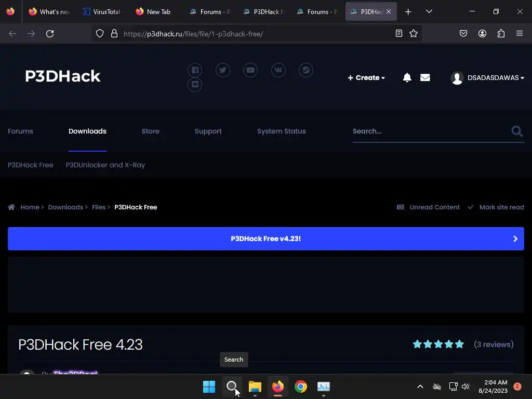Open the Forums navigation item

point(20,131)
